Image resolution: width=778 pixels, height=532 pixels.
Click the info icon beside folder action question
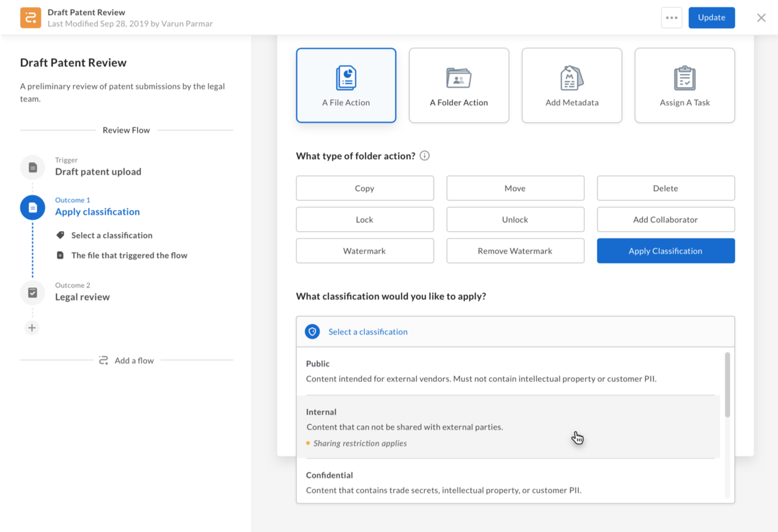424,156
